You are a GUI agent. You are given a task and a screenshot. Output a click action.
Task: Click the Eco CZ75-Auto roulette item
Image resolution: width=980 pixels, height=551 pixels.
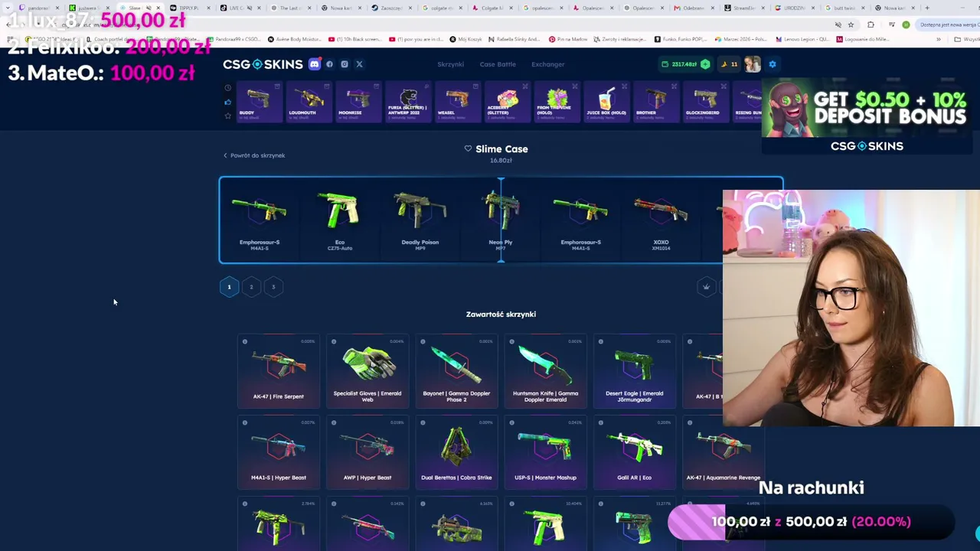pos(340,220)
